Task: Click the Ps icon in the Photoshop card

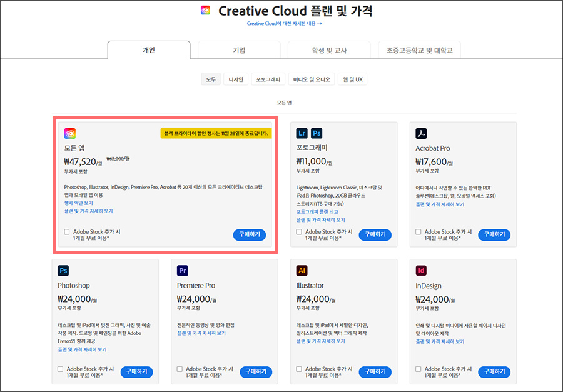Action: coord(63,271)
